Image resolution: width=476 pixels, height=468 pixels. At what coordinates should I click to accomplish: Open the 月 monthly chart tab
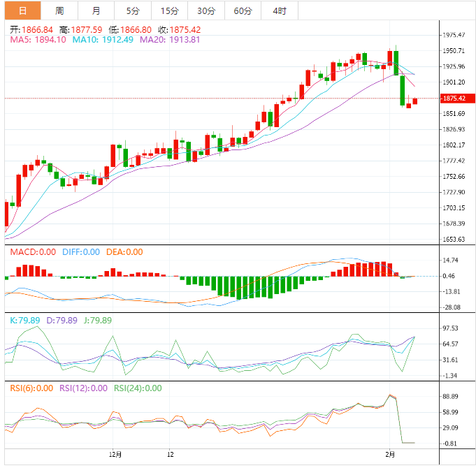96,10
